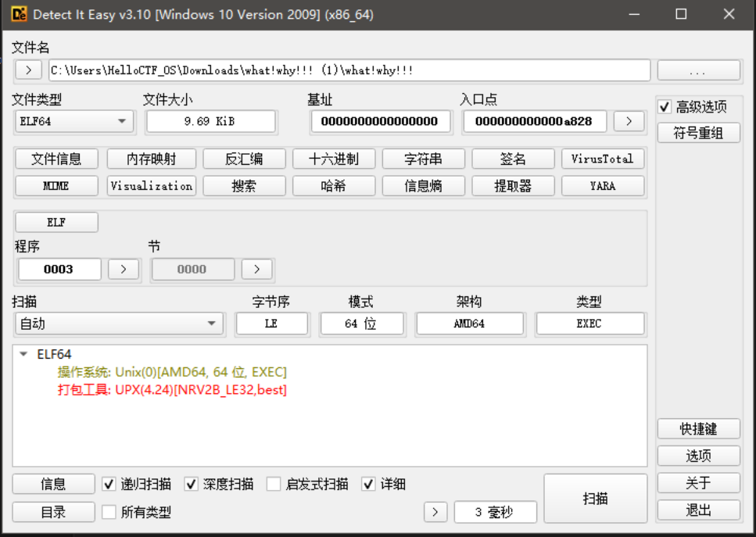
Task: Open the 十六进制 hex viewer
Action: [334, 159]
